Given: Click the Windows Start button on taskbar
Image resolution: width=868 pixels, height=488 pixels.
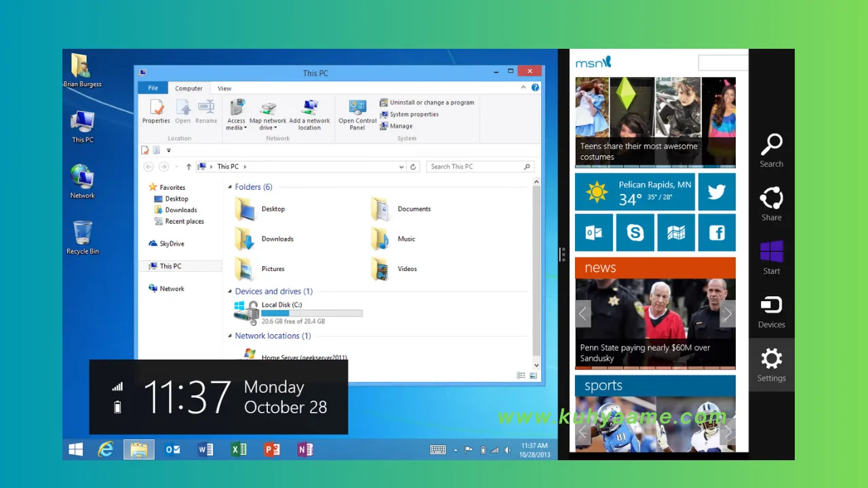Looking at the screenshot, I should (x=76, y=449).
